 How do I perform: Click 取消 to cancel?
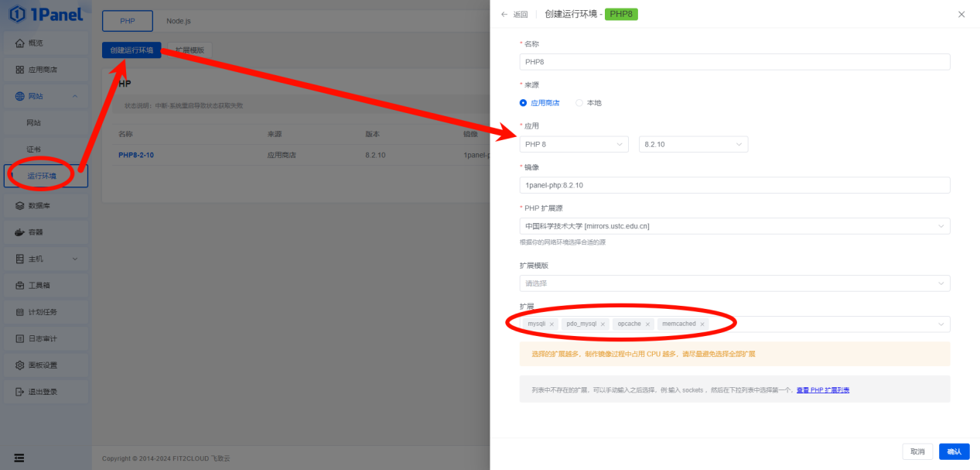coord(917,451)
